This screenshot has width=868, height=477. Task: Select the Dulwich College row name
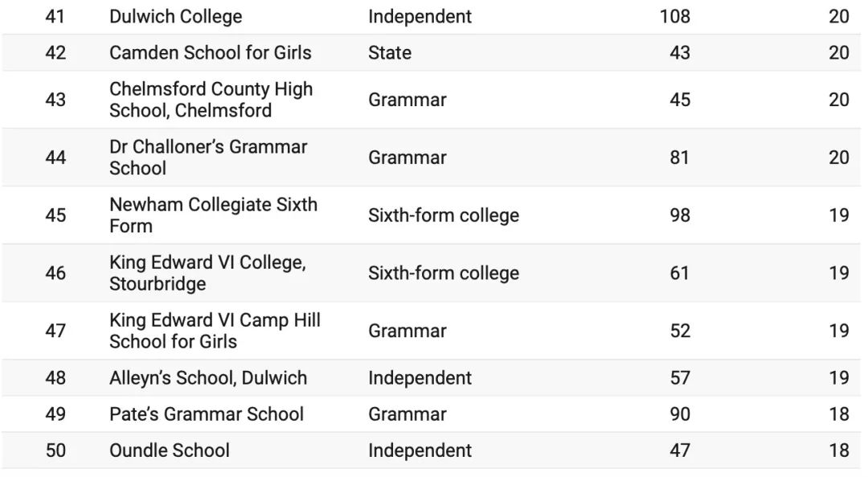click(175, 17)
